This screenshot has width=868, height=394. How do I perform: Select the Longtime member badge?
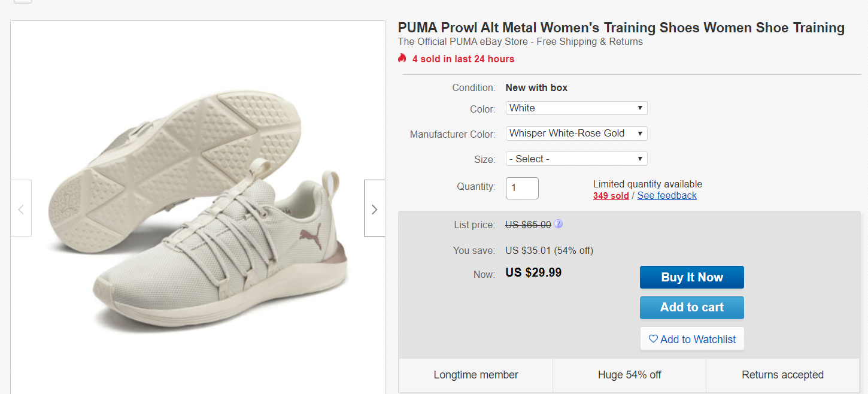pyautogui.click(x=476, y=375)
